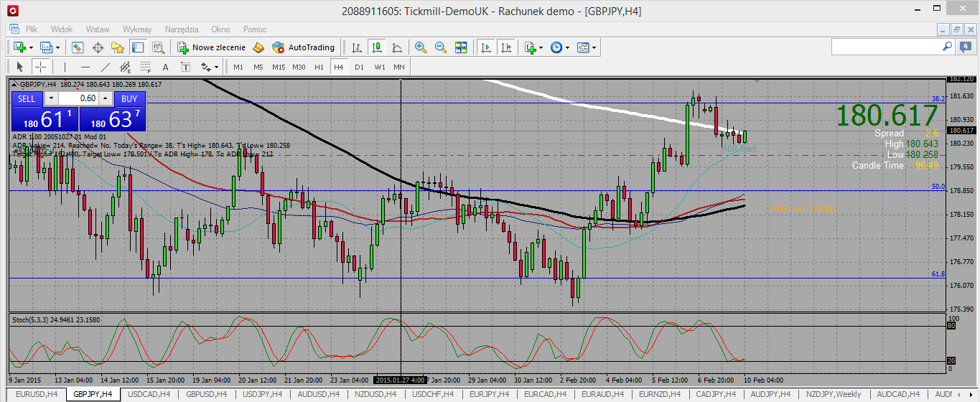980x402 pixels.
Task: Click the chart window icon beside Plik
Action: 14,29
